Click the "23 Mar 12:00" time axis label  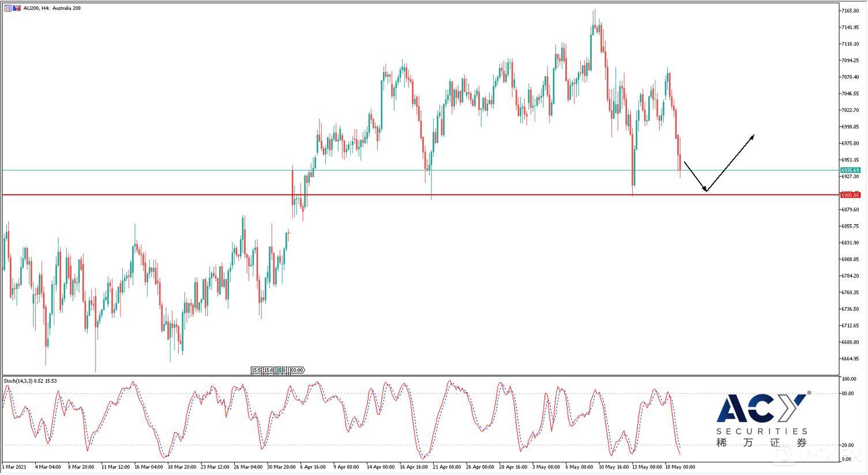(x=216, y=467)
